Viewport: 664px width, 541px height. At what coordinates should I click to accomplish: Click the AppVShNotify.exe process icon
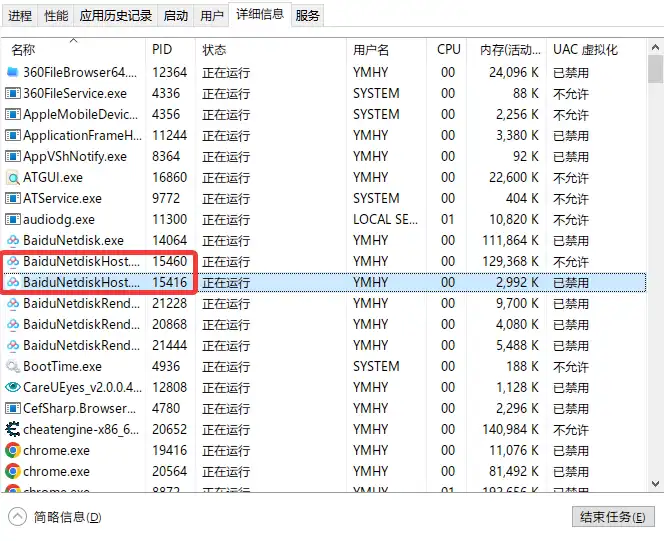pyautogui.click(x=13, y=156)
